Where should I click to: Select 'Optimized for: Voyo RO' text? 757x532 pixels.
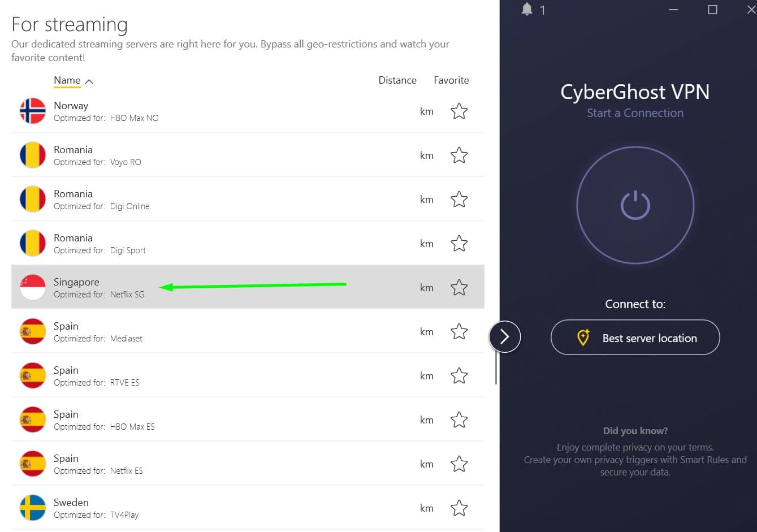pos(97,162)
